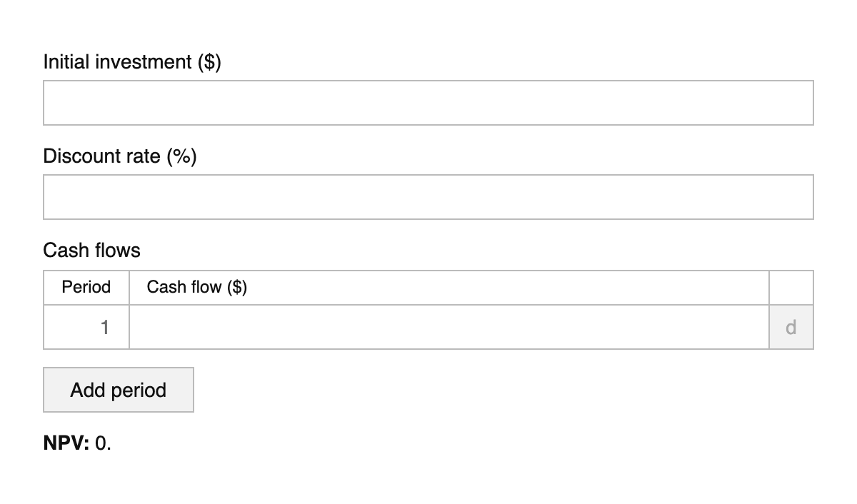857x504 pixels.
Task: Select the 'Cash flow' column header text
Action: pos(184,287)
